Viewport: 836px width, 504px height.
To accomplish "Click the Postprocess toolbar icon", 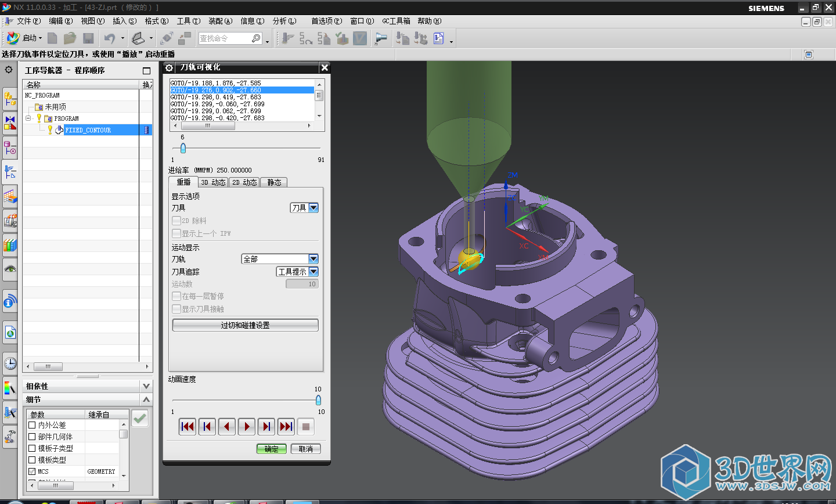I will (421, 38).
